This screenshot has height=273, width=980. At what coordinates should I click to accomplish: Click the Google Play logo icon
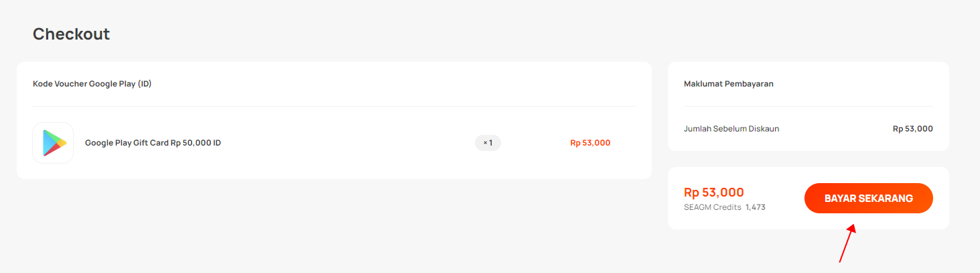click(53, 143)
